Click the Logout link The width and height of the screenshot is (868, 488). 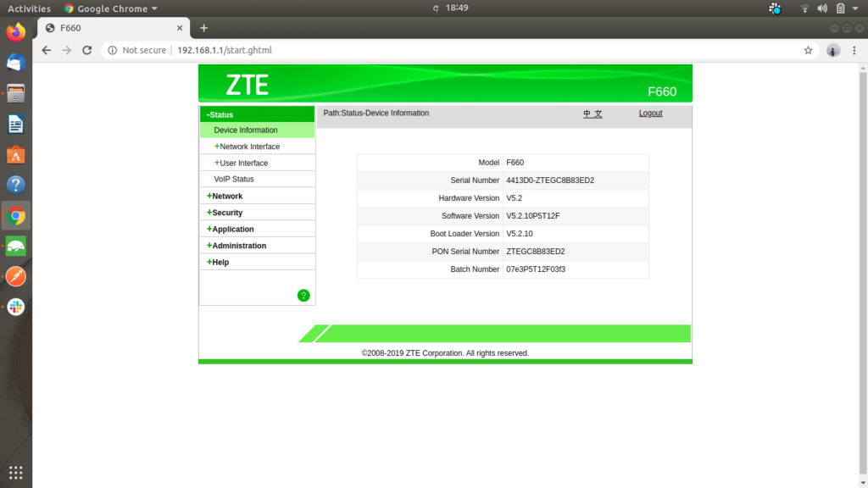click(650, 114)
